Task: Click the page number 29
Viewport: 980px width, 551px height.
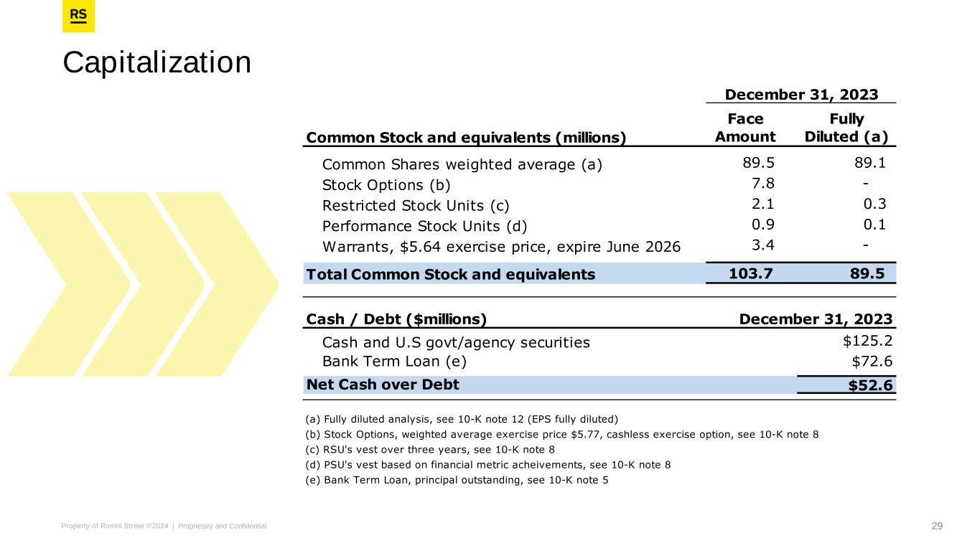Action: tap(937, 526)
